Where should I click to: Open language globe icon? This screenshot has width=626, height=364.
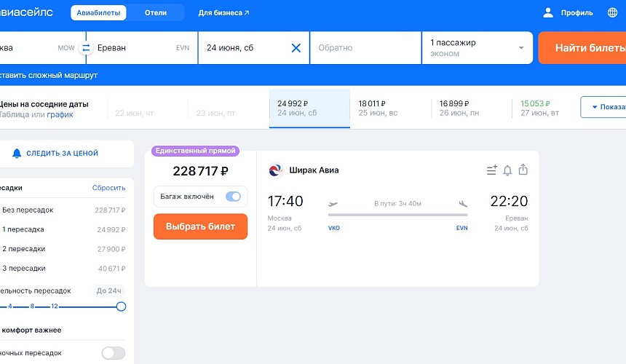[611, 12]
